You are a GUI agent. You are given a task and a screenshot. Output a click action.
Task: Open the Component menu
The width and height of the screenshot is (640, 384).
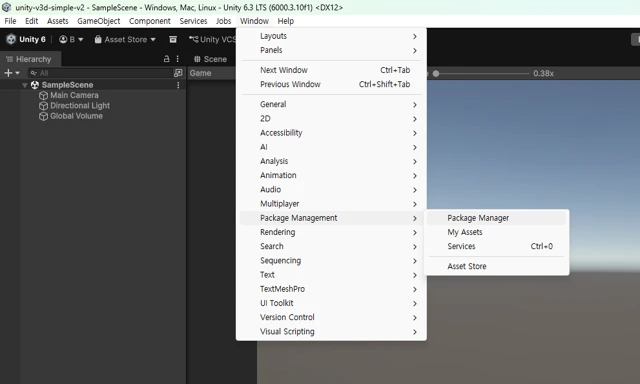coord(150,21)
